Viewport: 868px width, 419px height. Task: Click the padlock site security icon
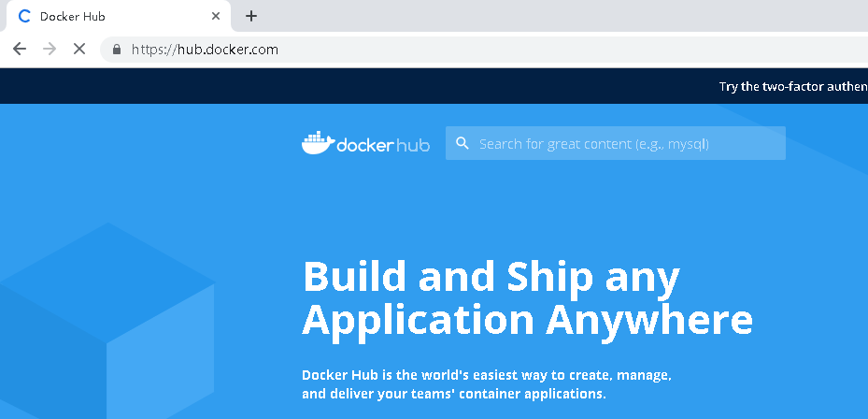(116, 50)
